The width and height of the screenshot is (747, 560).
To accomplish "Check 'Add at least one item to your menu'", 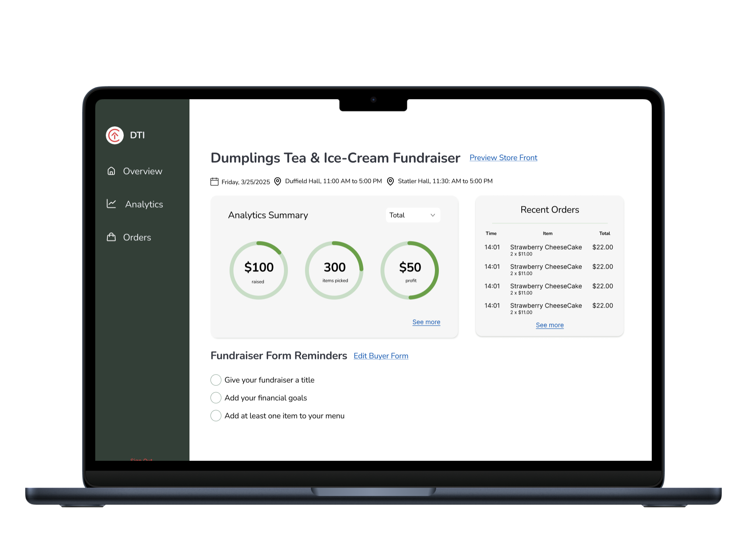I will click(216, 415).
